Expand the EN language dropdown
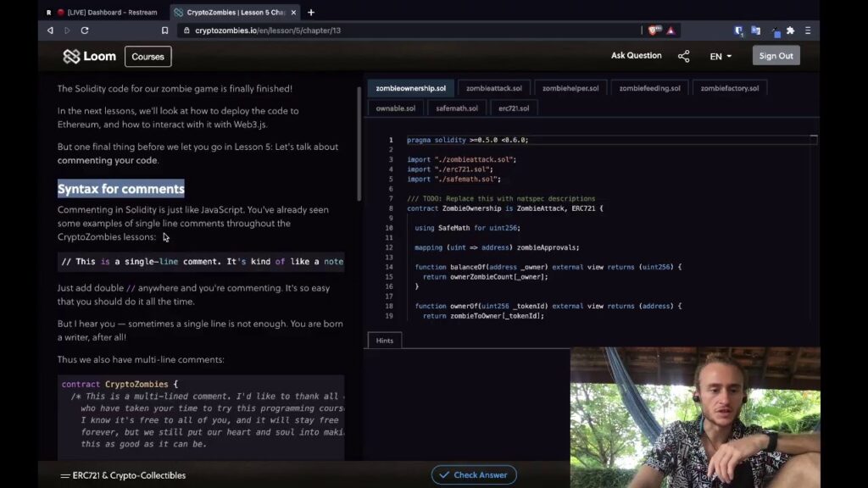The image size is (868, 488). (x=719, y=55)
